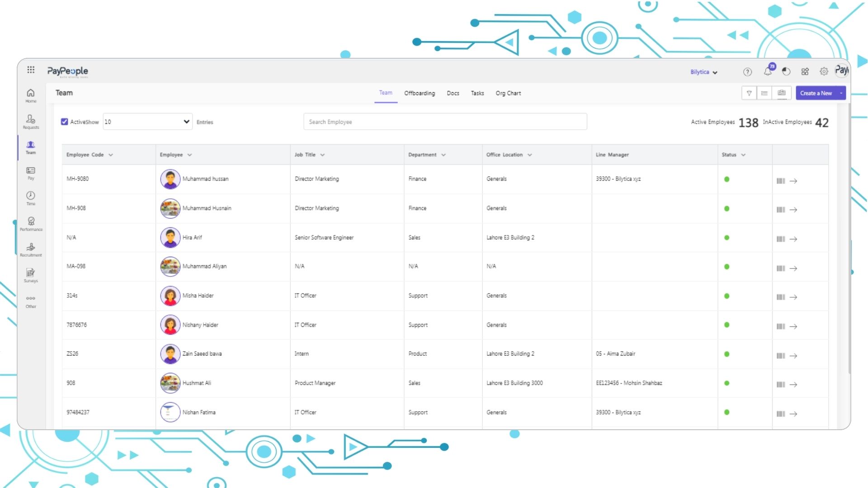Open arrow for Zain Saeed bawa row
868x488 pixels.
(793, 356)
